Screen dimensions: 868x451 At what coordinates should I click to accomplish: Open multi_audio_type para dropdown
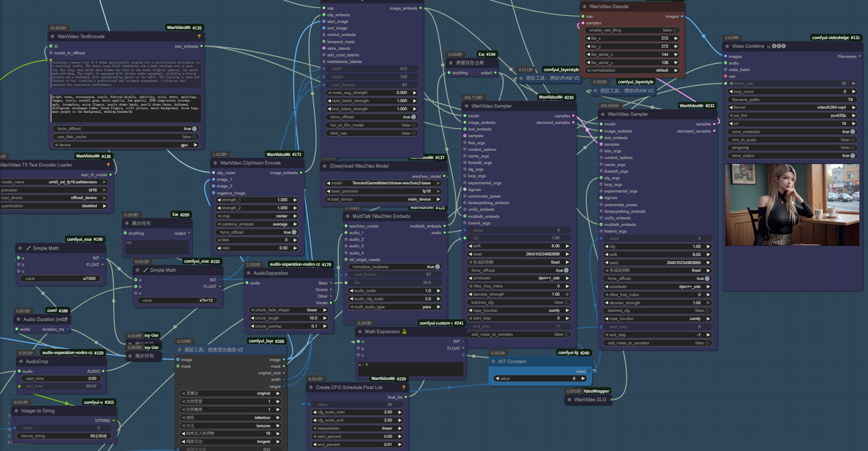click(x=395, y=307)
